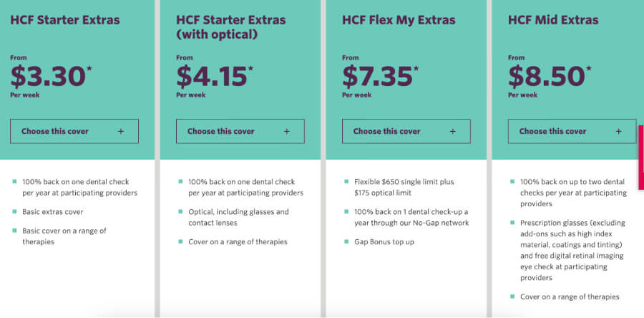
Task: Choose this cover for Starter Extras with optical
Action: (220, 132)
